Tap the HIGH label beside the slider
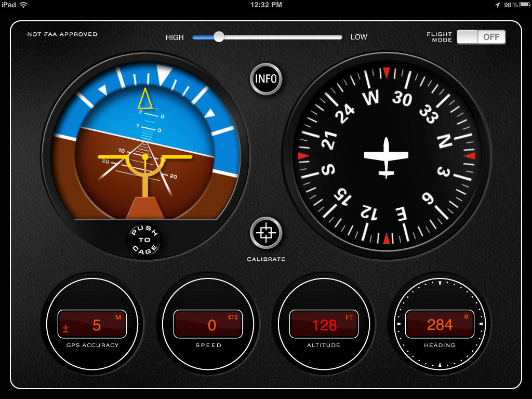 click(175, 37)
